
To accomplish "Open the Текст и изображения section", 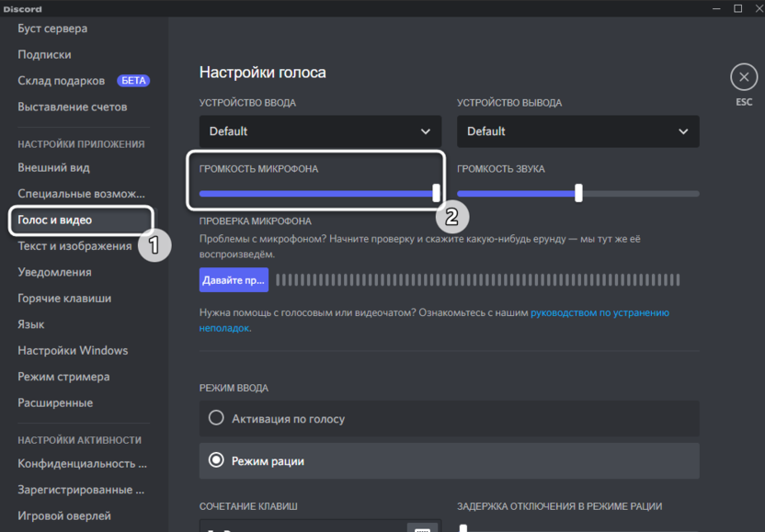I will (x=74, y=246).
